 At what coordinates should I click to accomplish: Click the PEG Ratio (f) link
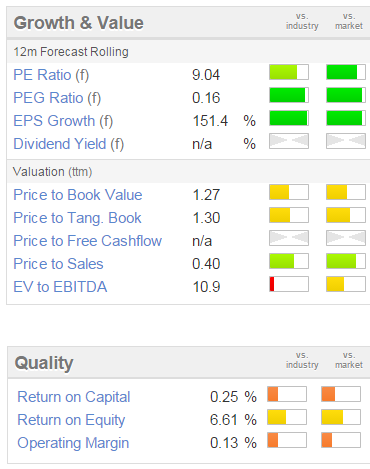click(x=57, y=98)
